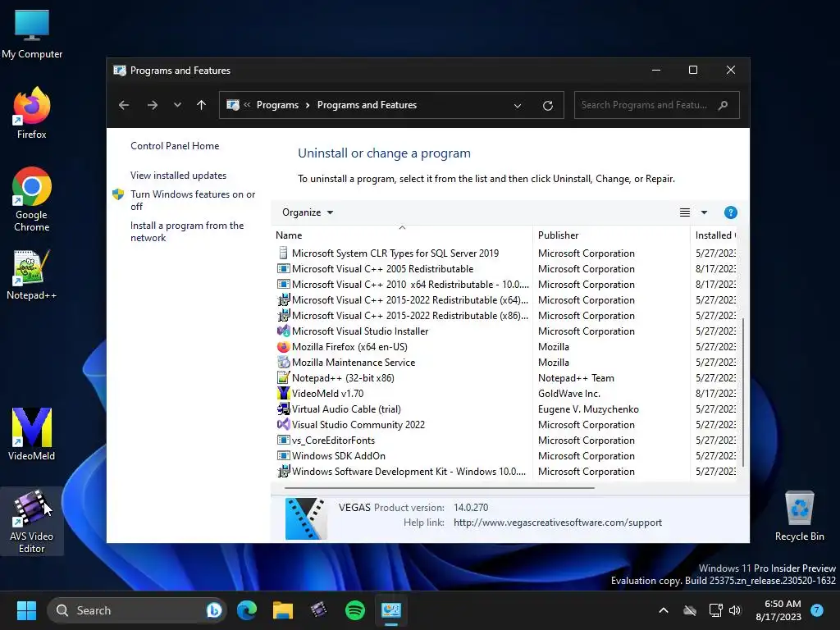The width and height of the screenshot is (840, 630).
Task: Open Microsoft Edge from the taskbar
Action: click(247, 610)
